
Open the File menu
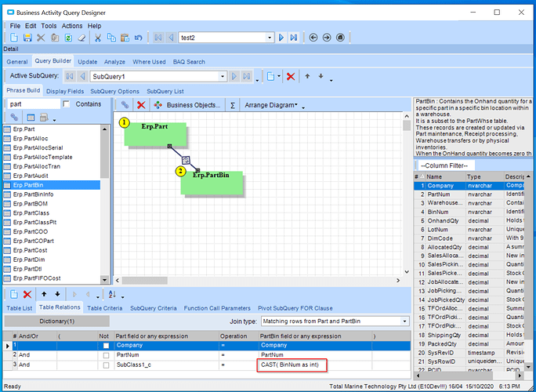point(15,26)
